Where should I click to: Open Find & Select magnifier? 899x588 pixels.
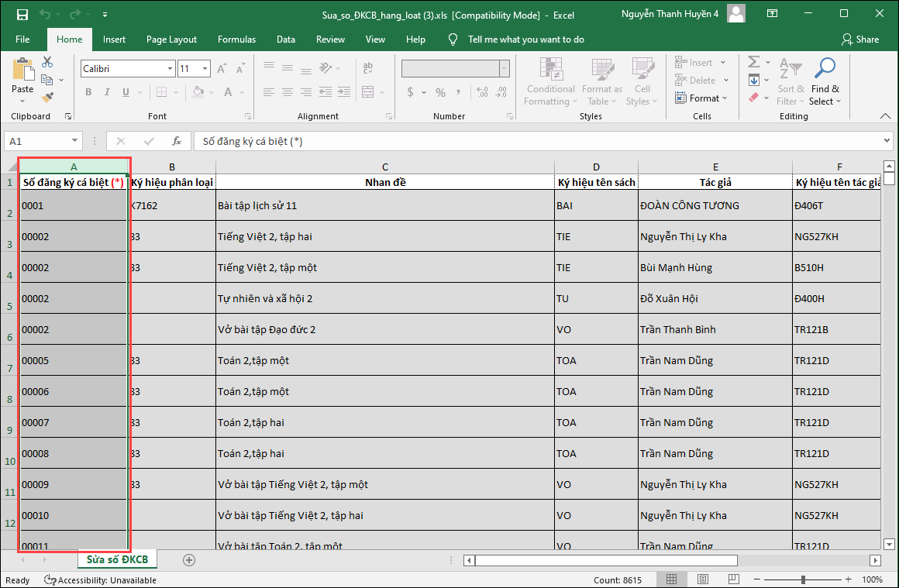click(825, 69)
